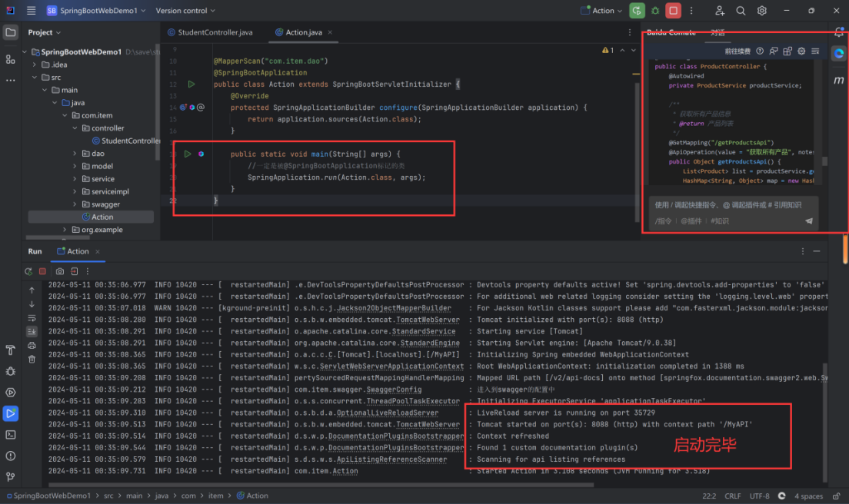Open the Run tool window in sidebar
This screenshot has height=504, width=849.
coord(10,413)
